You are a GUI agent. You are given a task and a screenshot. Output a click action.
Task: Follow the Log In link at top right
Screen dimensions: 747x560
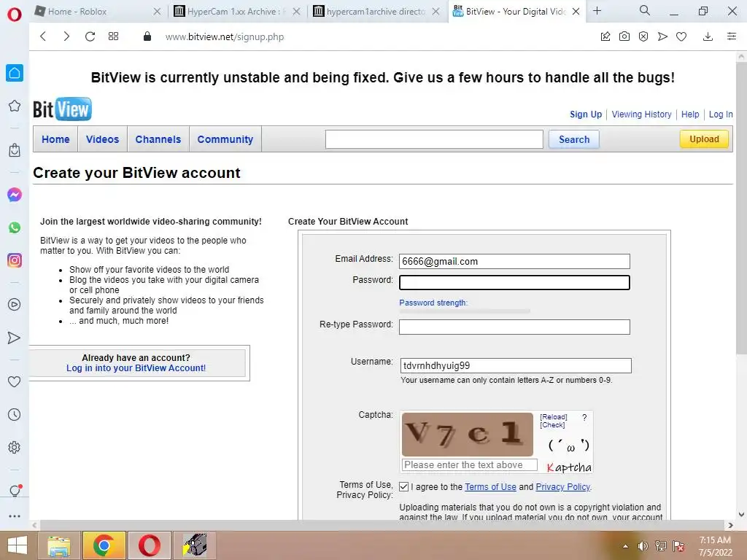721,114
